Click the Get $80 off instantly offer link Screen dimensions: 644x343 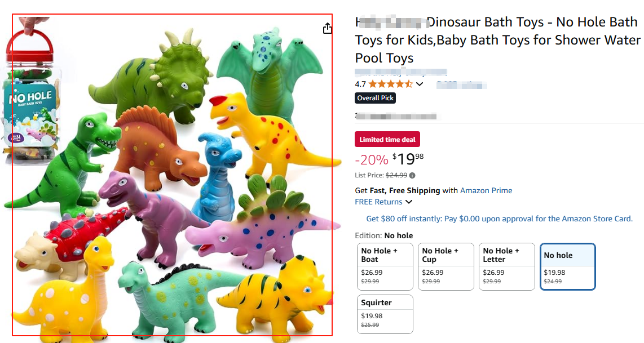(x=499, y=219)
